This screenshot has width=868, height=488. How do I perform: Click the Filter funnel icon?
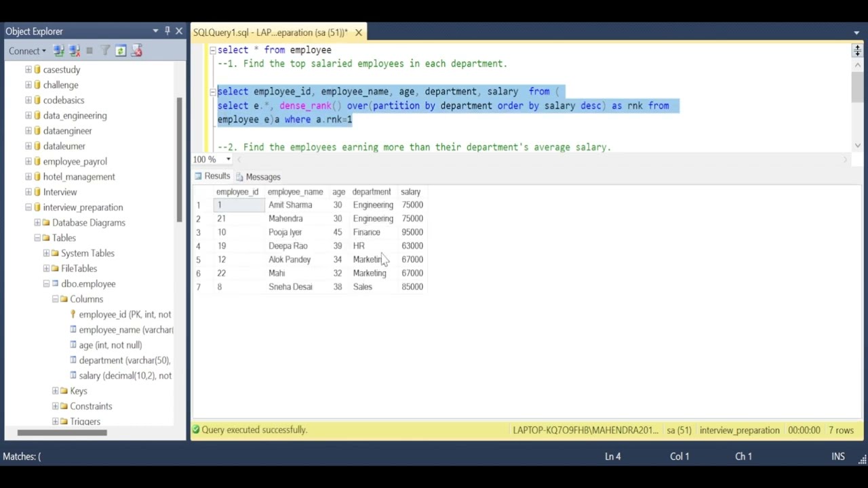105,51
